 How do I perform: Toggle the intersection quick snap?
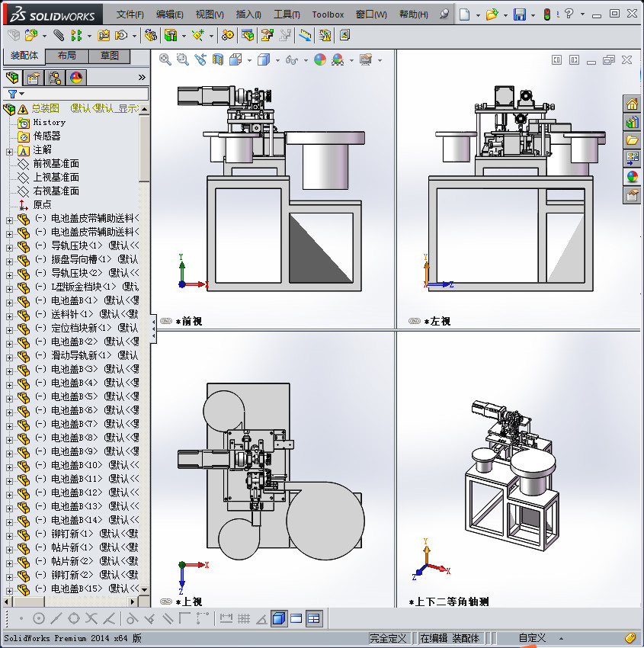click(91, 618)
